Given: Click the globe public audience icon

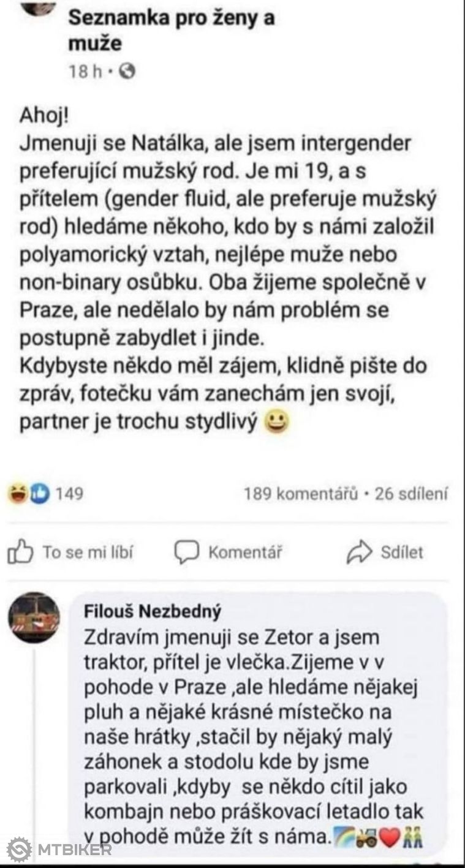Looking at the screenshot, I should coord(129,72).
